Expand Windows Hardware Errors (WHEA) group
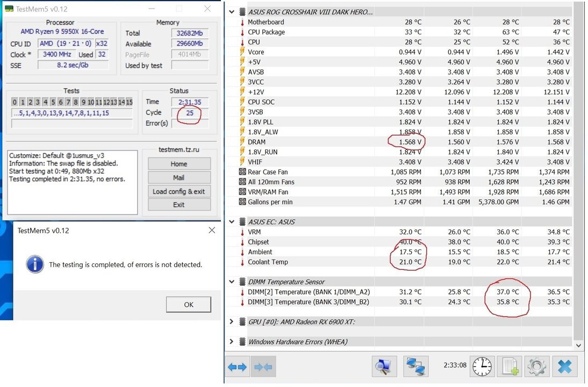This screenshot has height=387, width=588. click(x=232, y=341)
